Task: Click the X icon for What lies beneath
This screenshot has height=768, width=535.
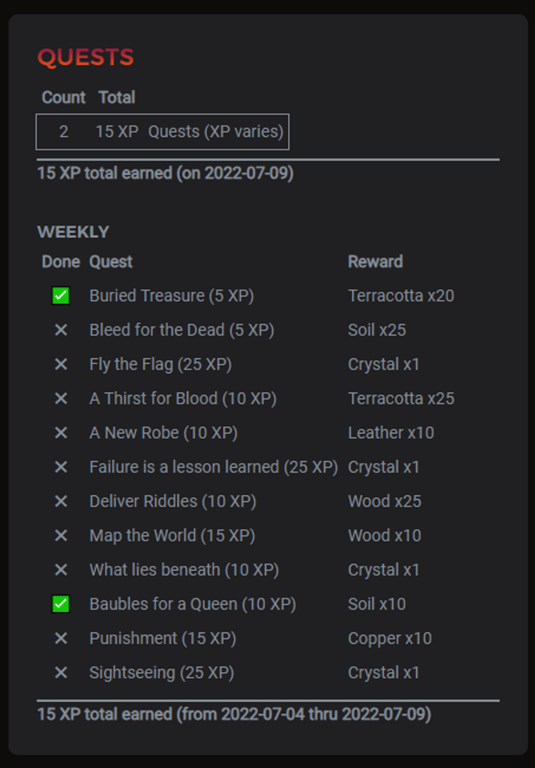Action: 61,570
